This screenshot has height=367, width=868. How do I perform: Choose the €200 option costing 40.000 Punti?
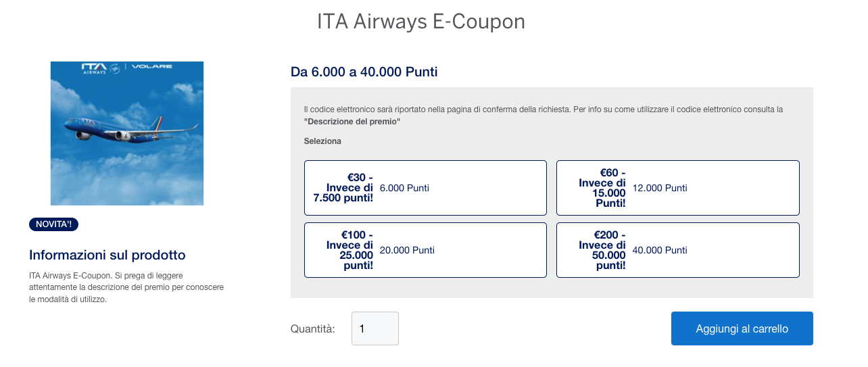click(x=678, y=250)
